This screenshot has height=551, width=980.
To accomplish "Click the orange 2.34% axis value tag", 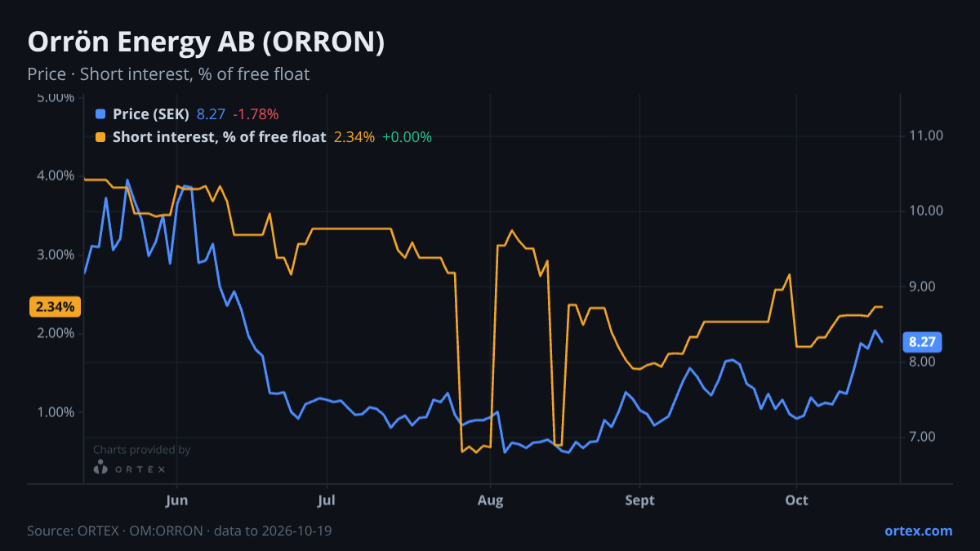I will tap(55, 307).
